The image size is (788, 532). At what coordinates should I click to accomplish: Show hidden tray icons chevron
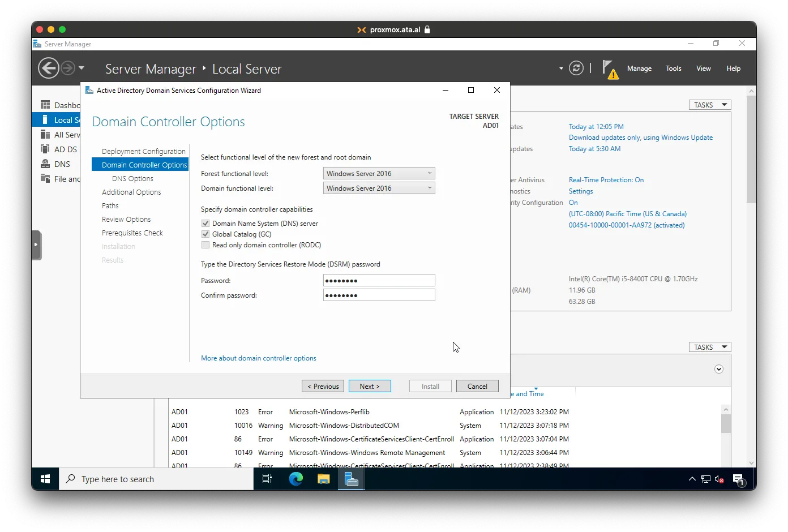pyautogui.click(x=692, y=479)
